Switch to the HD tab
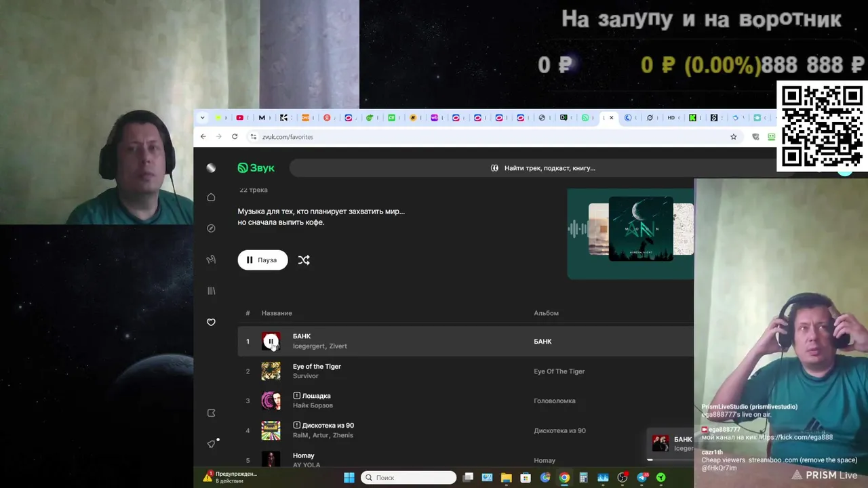The height and width of the screenshot is (488, 868). coord(671,117)
